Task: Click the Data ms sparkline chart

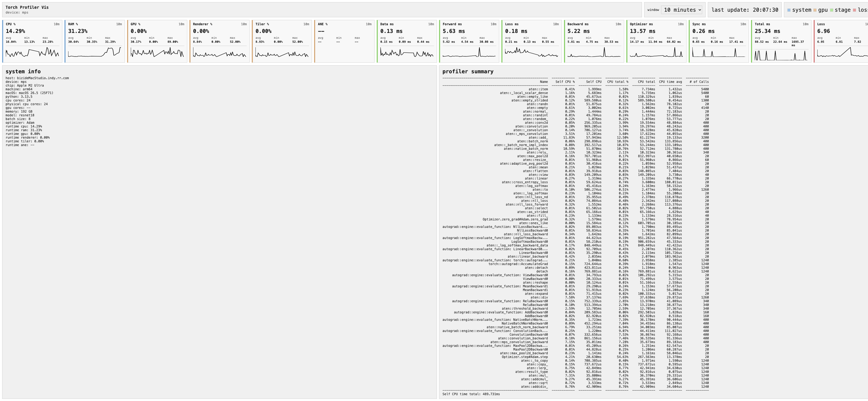Action: pos(407,53)
